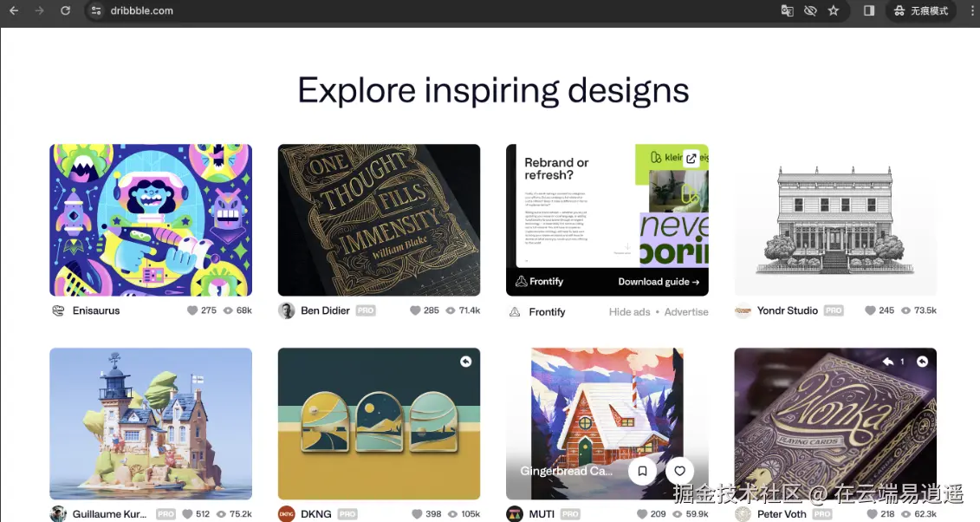Click the orange DKNG avatar icon
The image size is (980, 522).
[x=286, y=514]
